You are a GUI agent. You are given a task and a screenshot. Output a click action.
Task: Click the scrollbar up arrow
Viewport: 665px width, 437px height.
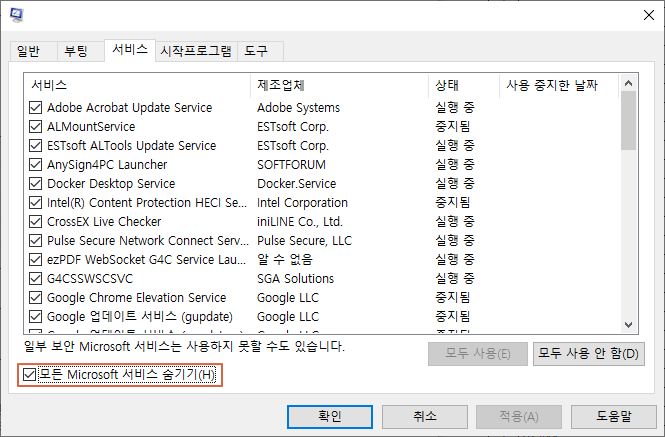[x=629, y=83]
